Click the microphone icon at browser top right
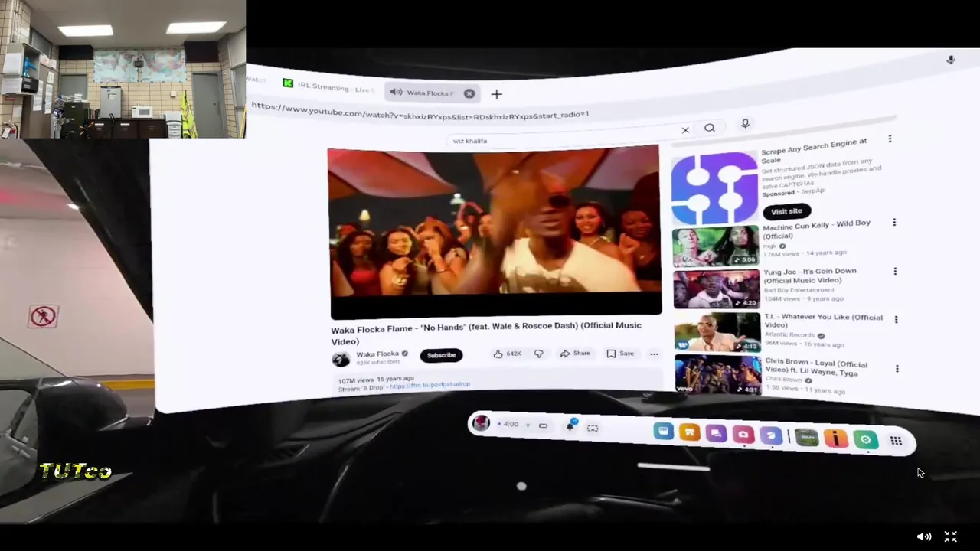This screenshot has height=551, width=980. (x=951, y=60)
